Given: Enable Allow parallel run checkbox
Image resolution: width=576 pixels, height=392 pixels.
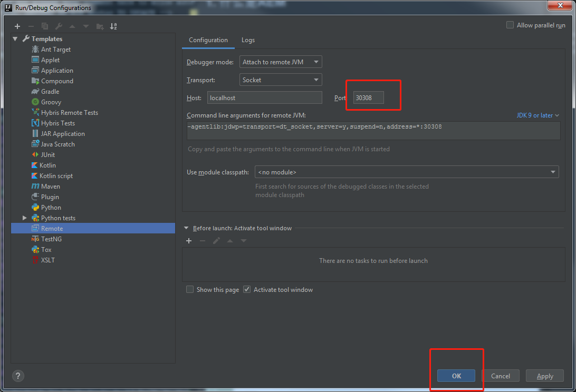Looking at the screenshot, I should tap(510, 25).
